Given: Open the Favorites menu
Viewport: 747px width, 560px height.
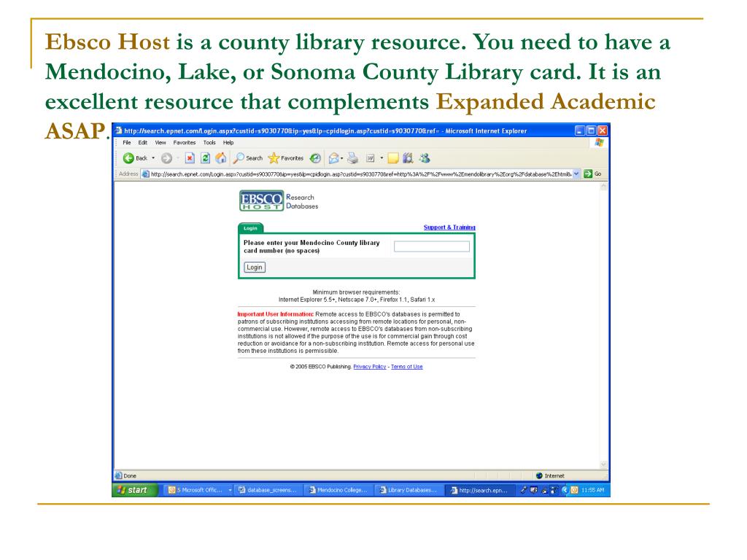Looking at the screenshot, I should pos(185,142).
